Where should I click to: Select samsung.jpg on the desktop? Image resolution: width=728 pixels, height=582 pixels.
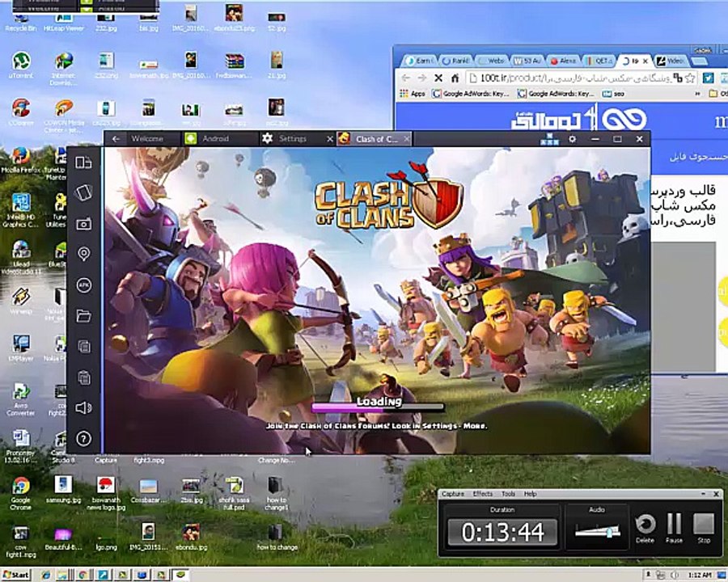click(63, 490)
